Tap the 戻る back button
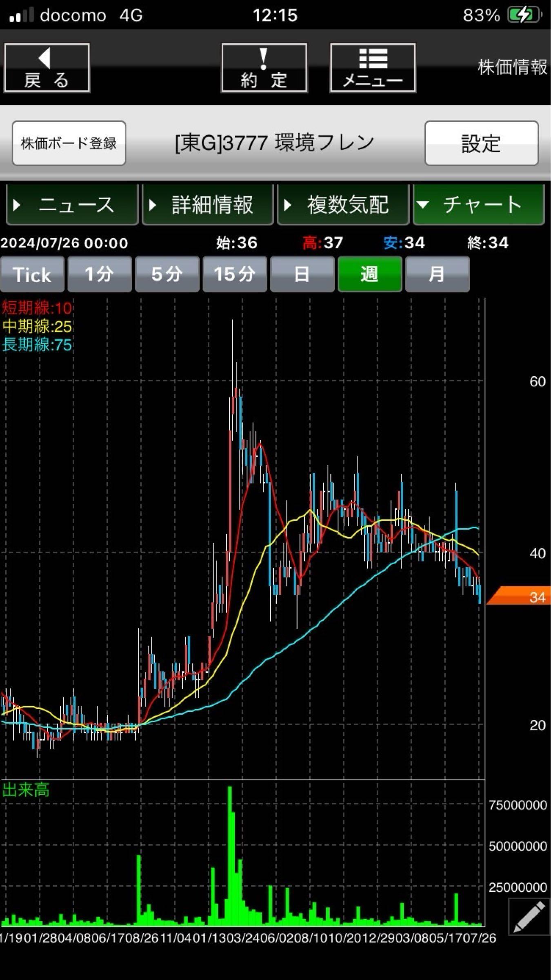 pos(47,68)
